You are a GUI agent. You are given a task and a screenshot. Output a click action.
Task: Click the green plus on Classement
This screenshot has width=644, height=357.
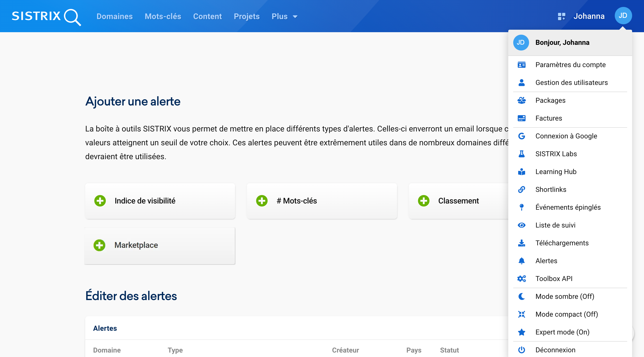click(x=424, y=201)
